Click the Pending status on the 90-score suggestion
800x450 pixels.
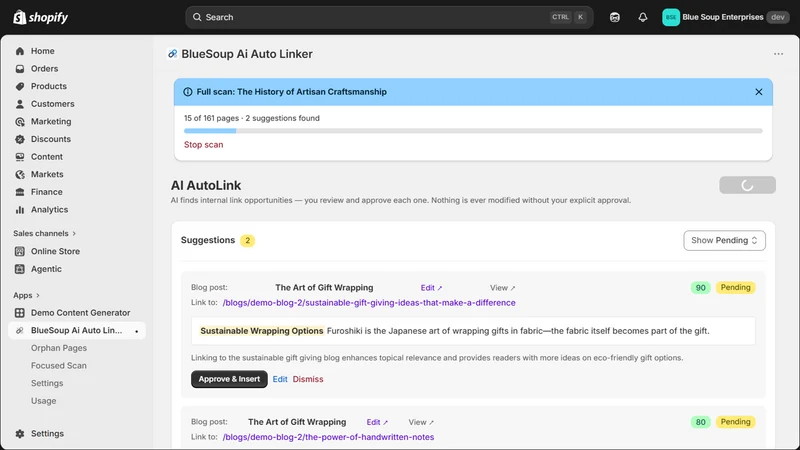click(735, 288)
